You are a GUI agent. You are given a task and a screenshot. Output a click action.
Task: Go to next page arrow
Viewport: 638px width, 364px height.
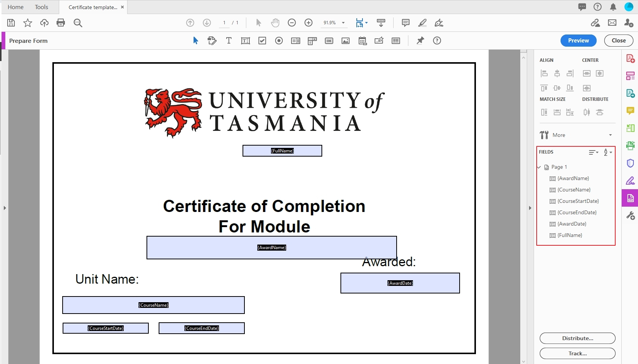207,23
